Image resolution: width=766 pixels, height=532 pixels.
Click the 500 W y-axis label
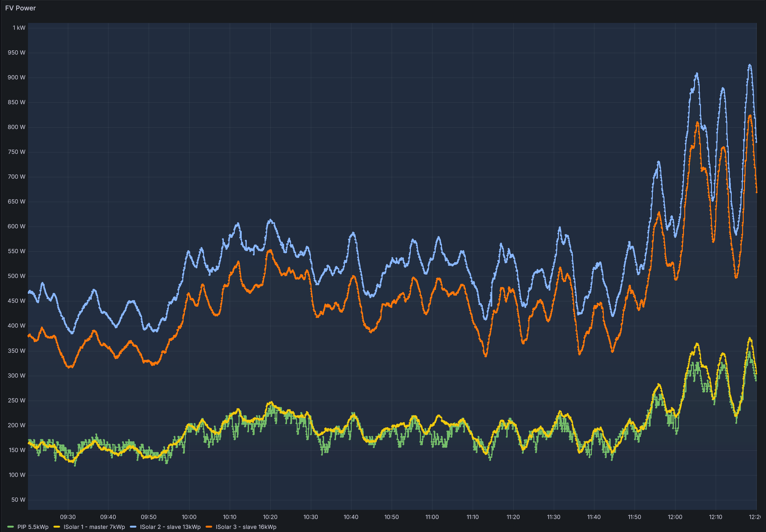tap(16, 276)
